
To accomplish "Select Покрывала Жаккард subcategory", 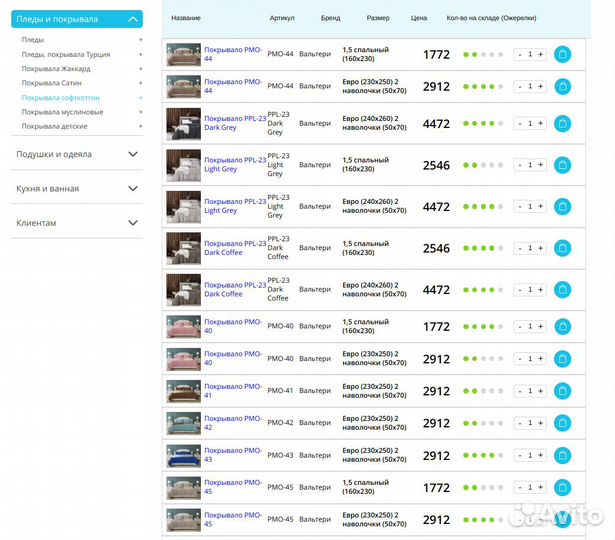I will click(56, 69).
